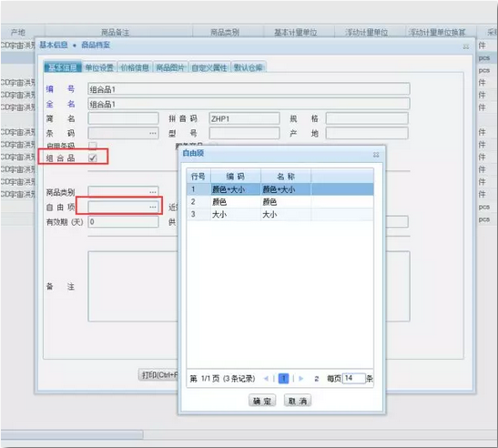Close the 基本信息 商品档案 window
This screenshot has height=448, width=498.
pos(466,46)
